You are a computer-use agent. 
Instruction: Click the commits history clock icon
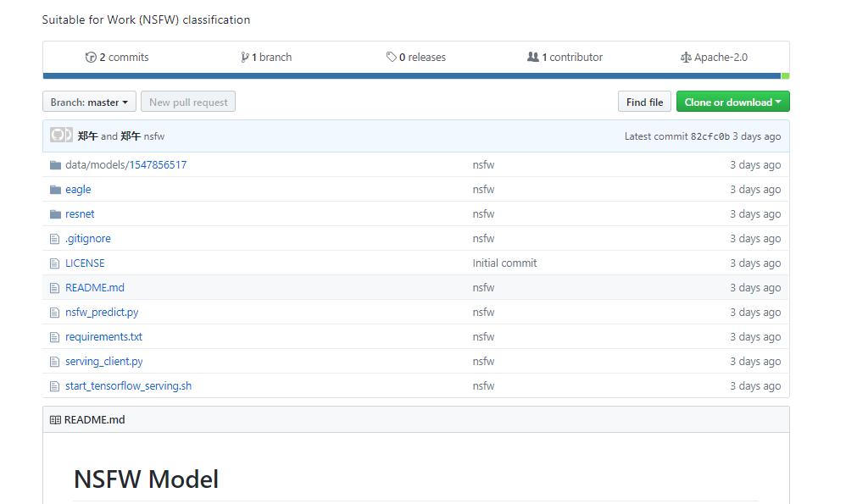pos(91,58)
